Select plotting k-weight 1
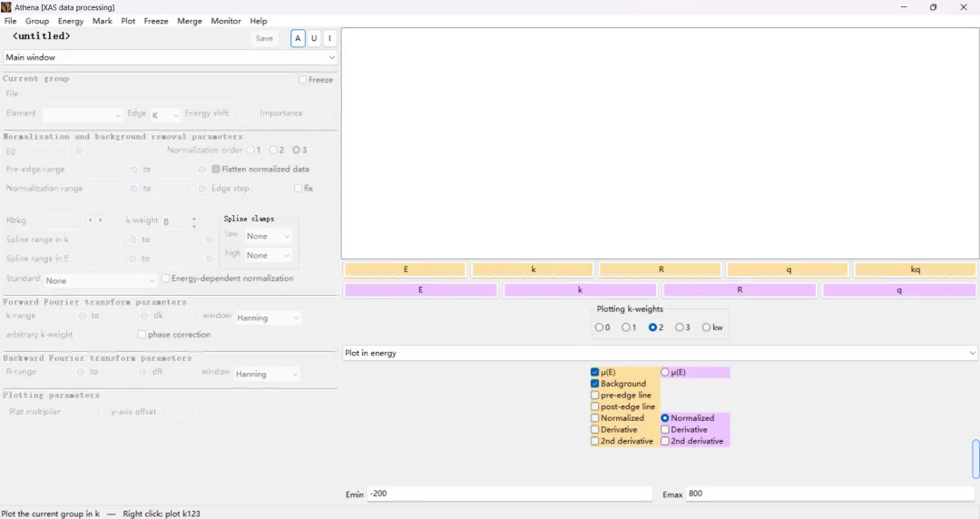This screenshot has width=980, height=519. (x=625, y=327)
